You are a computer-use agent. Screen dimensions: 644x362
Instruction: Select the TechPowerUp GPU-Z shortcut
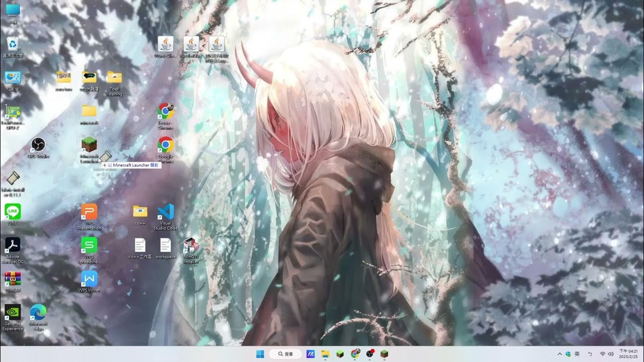point(13,117)
